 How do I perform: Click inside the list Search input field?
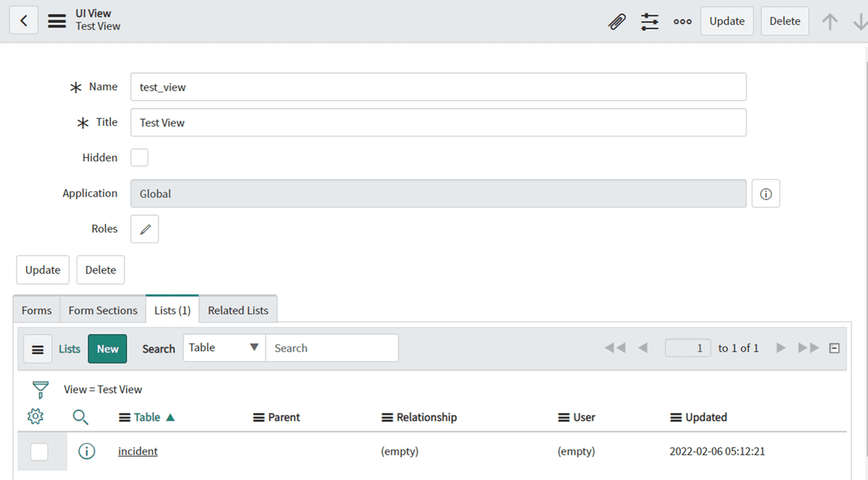(332, 348)
